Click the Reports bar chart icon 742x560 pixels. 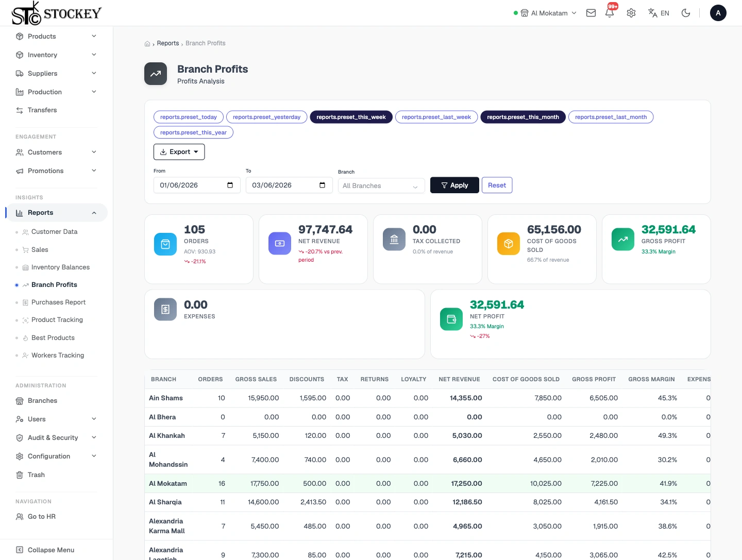pos(20,213)
